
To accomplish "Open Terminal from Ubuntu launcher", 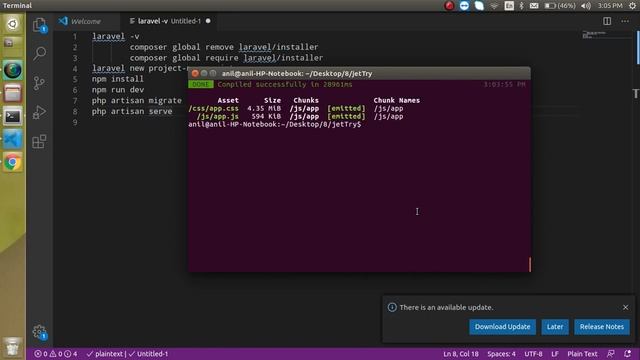I will (13, 116).
